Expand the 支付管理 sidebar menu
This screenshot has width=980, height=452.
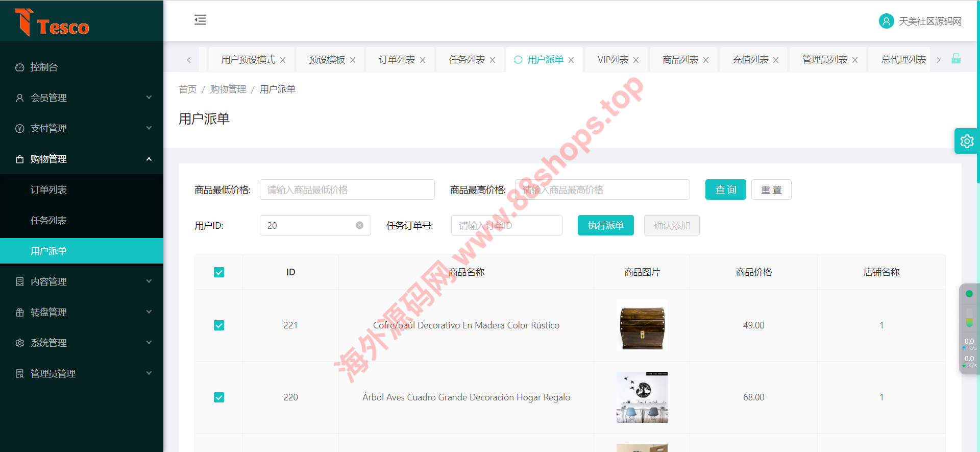click(82, 128)
